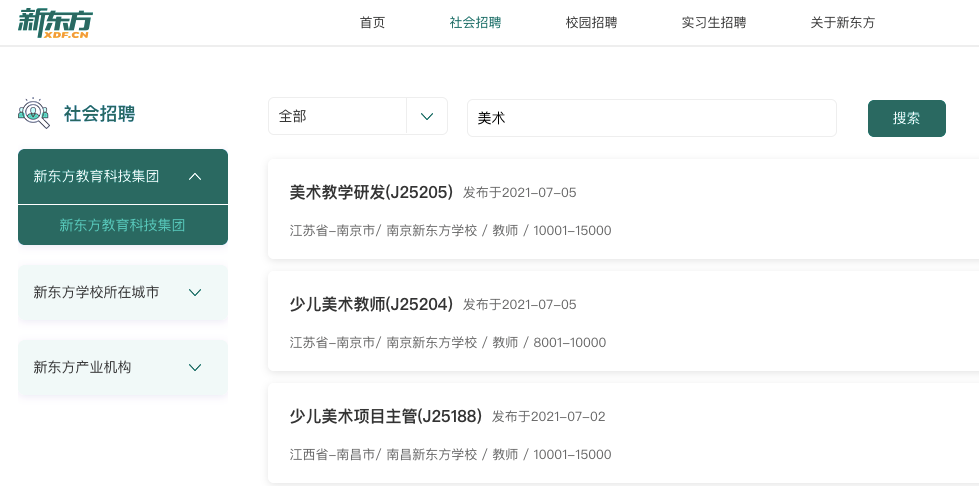Open the 美术教学研发(J25205) job posting
Image resolution: width=979 pixels, height=486 pixels.
tap(371, 192)
